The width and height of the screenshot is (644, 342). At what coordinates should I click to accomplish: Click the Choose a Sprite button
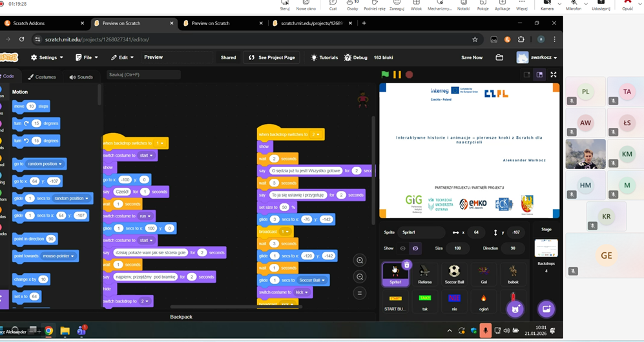(515, 309)
